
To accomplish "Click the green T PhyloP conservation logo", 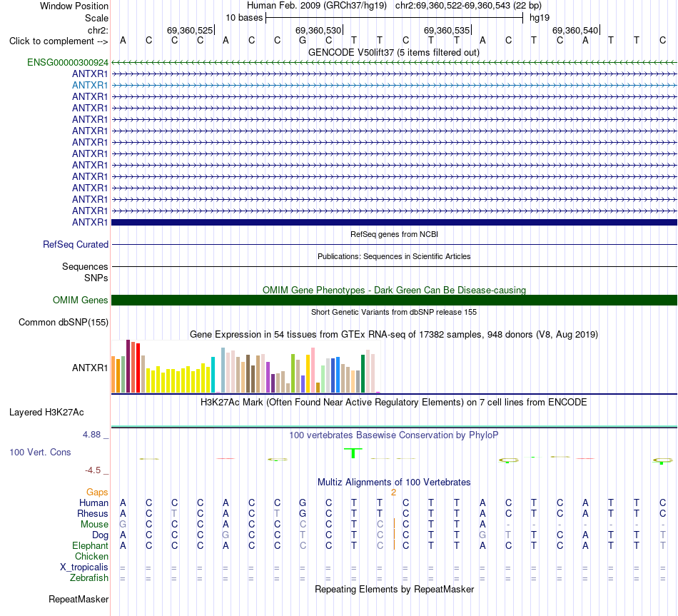I will pyautogui.click(x=354, y=453).
